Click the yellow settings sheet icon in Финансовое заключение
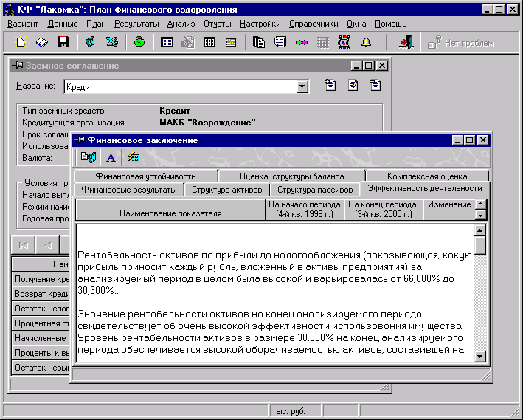Screen dimensions: 523x420 click(134, 157)
